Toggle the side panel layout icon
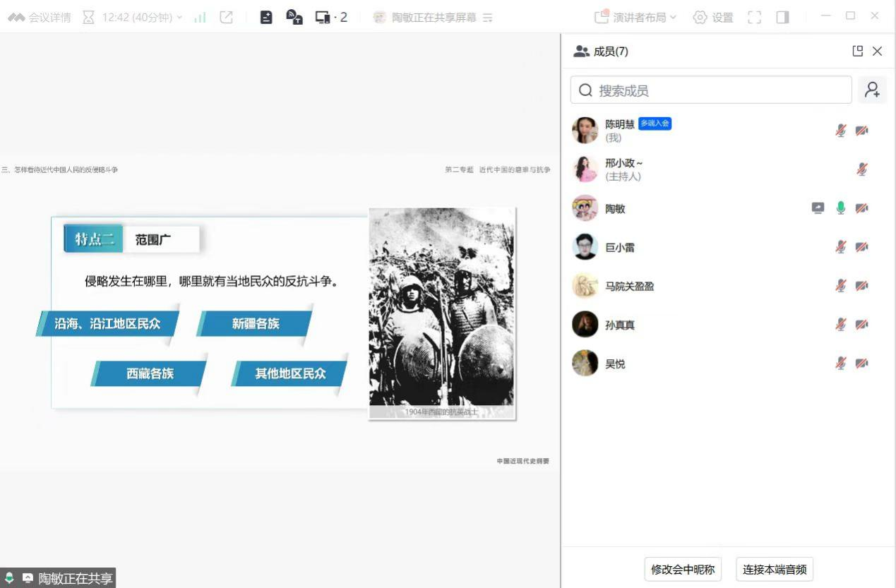The width and height of the screenshot is (896, 588). pos(782,17)
